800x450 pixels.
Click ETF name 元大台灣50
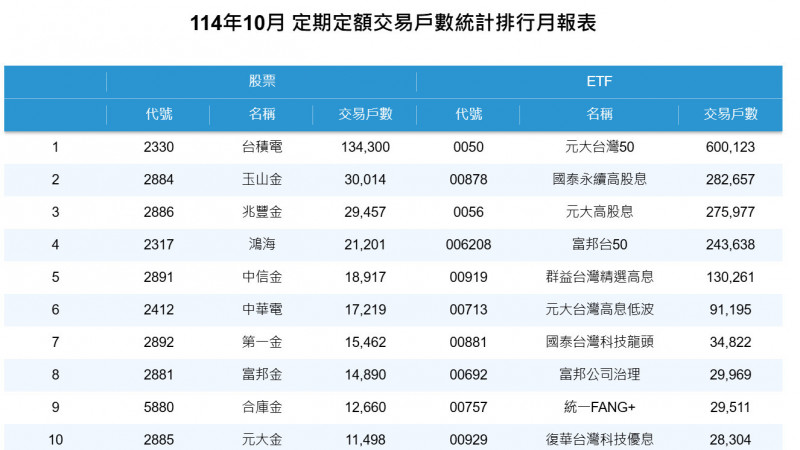(x=599, y=147)
